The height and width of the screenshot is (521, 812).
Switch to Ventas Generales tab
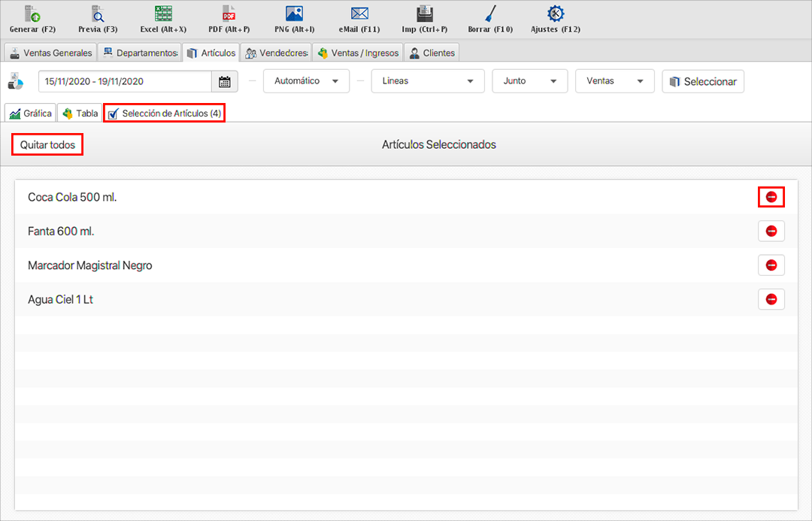click(x=50, y=53)
